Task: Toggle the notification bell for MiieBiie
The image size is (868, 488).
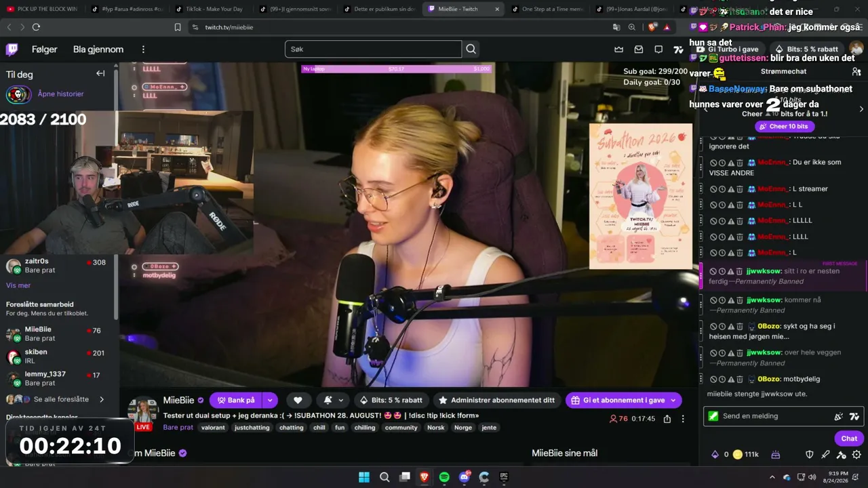Action: 332,401
